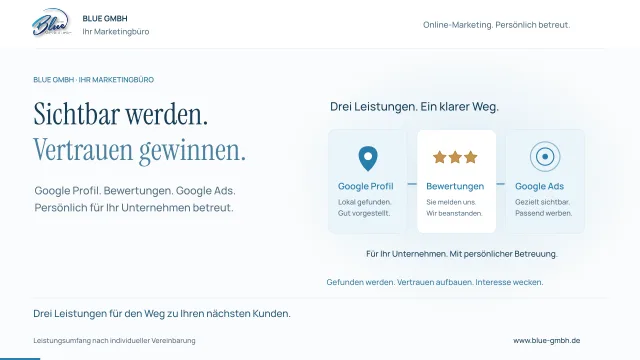The width and height of the screenshot is (640, 360).
Task: Click 'Für Ihr Unternehmen. Mit persönlicher Betreuung.' line
Action: point(462,254)
